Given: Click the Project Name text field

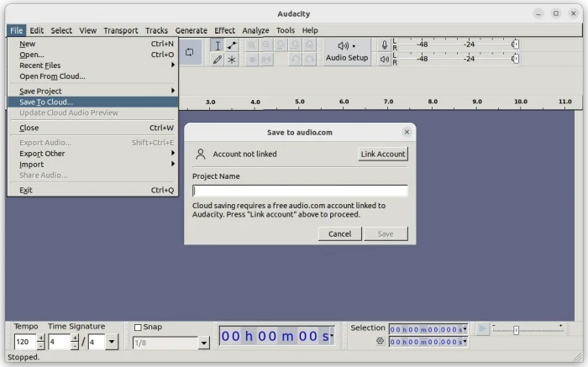Looking at the screenshot, I should pos(299,191).
